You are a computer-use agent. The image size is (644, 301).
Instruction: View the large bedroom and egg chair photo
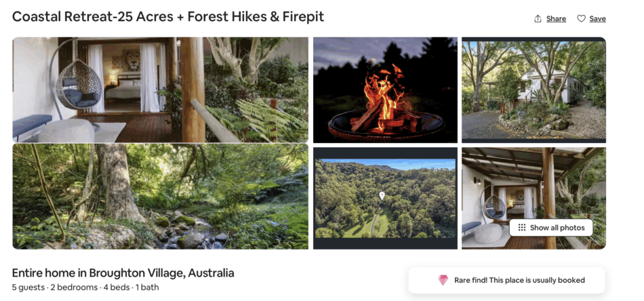coord(160,90)
